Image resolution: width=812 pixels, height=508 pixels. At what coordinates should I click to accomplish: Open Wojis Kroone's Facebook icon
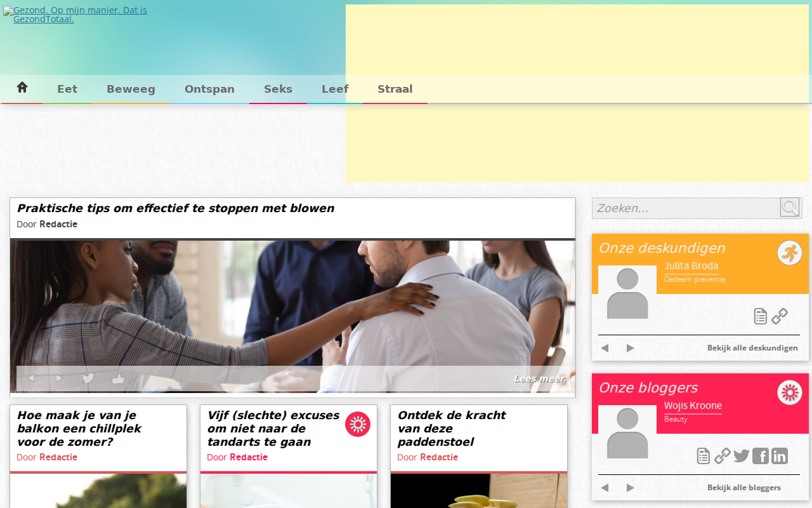(x=761, y=456)
